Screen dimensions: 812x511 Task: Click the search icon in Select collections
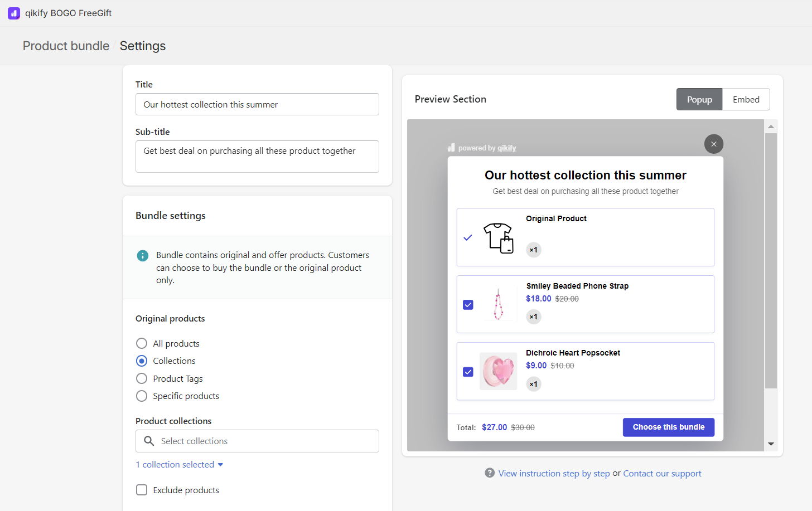(x=149, y=441)
